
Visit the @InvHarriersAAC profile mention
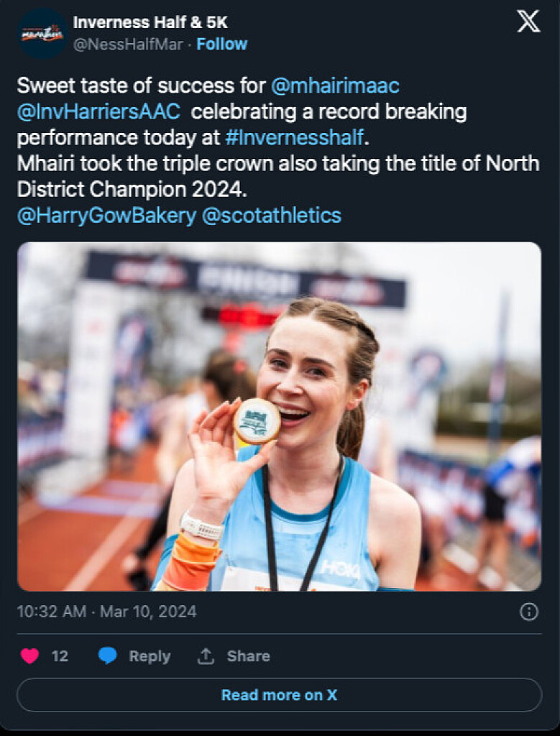[x=98, y=112]
